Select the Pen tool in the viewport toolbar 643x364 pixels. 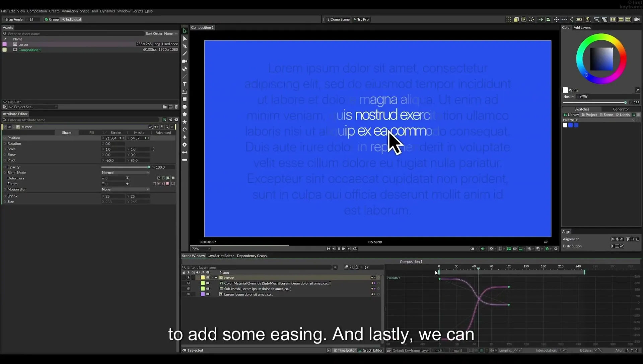(185, 46)
